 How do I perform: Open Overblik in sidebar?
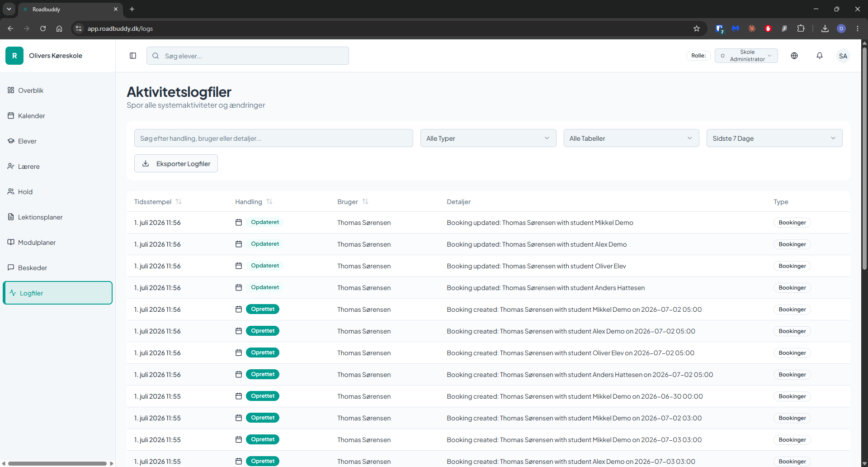[57, 90]
